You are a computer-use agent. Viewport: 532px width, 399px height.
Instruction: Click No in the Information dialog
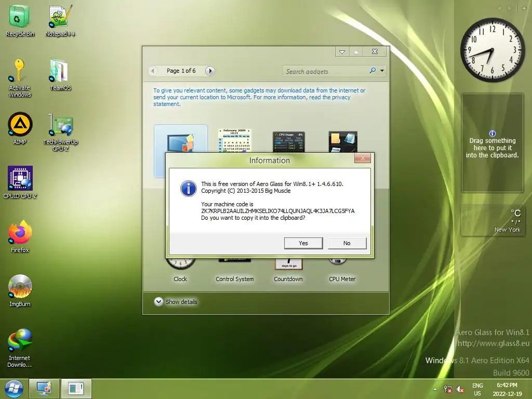(x=347, y=243)
